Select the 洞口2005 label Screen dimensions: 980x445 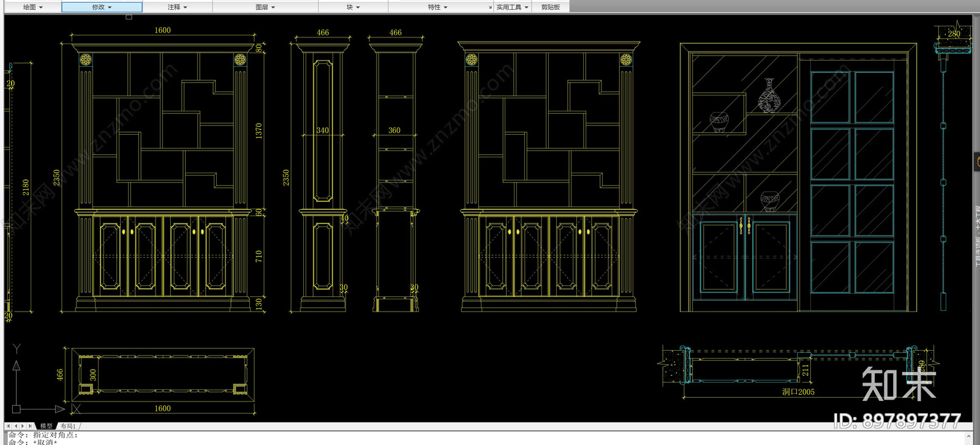798,392
